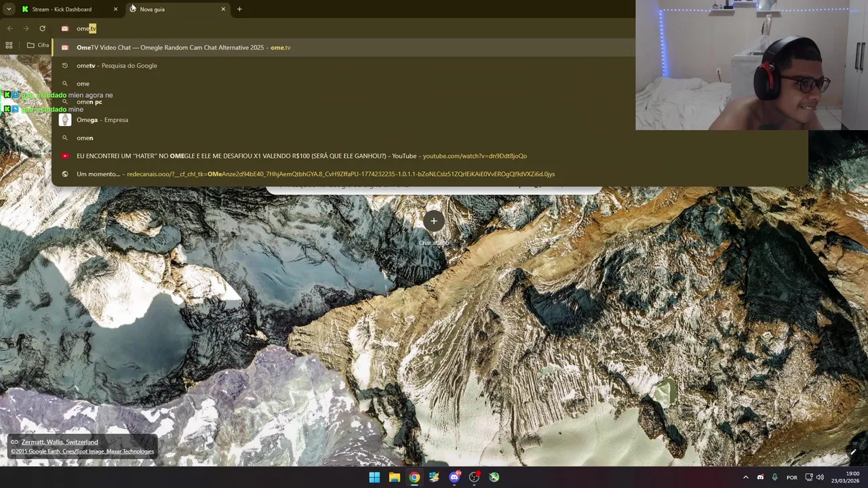Go forward with the forward arrow

tap(26, 28)
